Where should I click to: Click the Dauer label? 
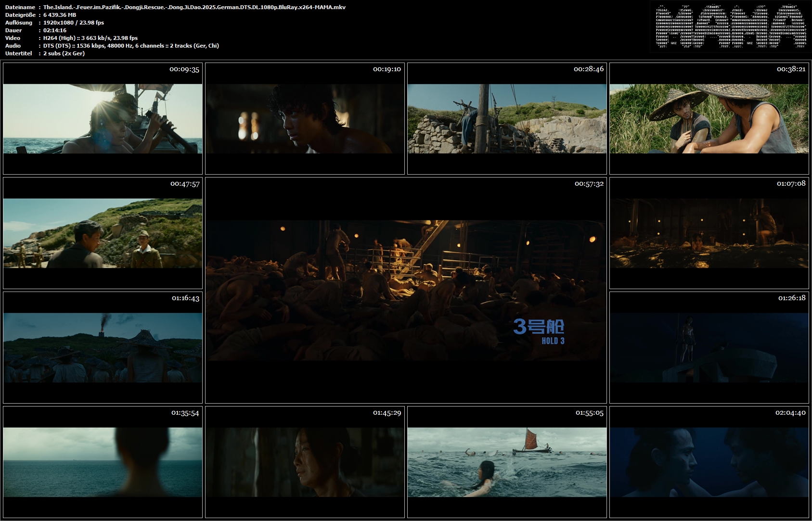tap(13, 30)
